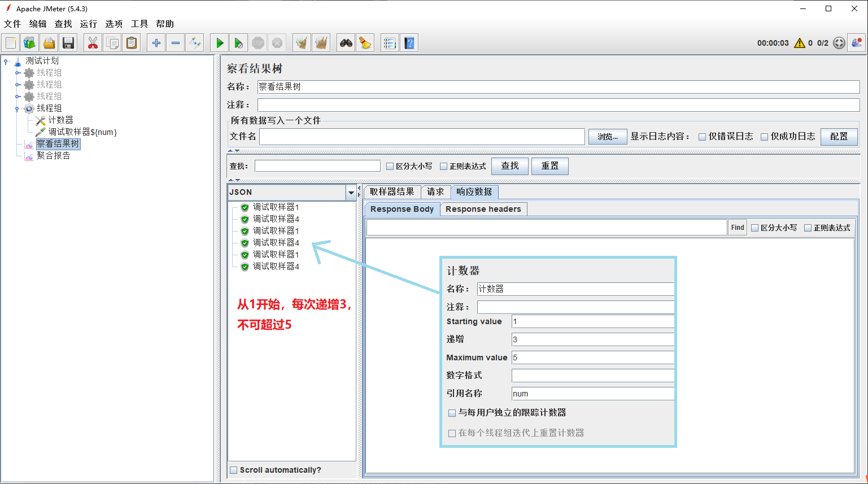Image resolution: width=868 pixels, height=484 pixels.
Task: Open the 运行 menu
Action: (x=88, y=24)
